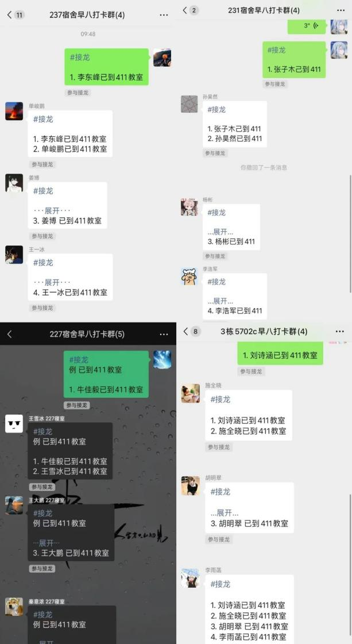This screenshot has width=352, height=644.
Task: View 李浩军's bear avatar profile
Action: [189, 277]
